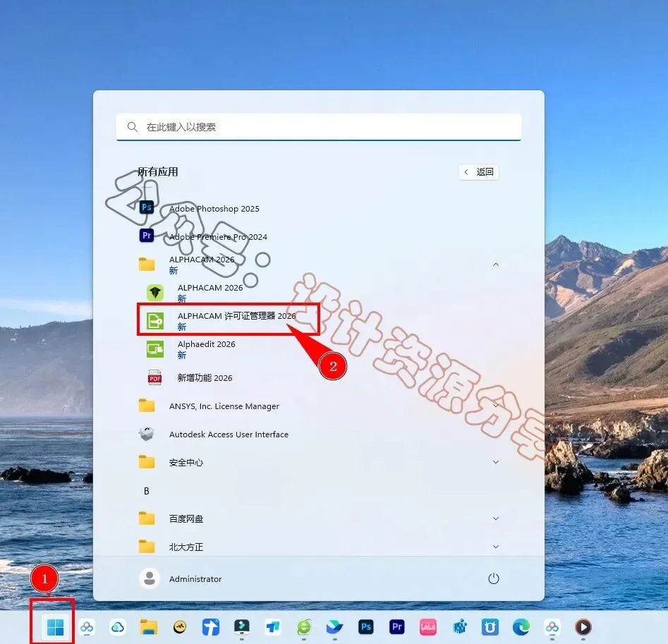The image size is (668, 644).
Task: Click the ALPHACAM 许可证管理器 2026 icon
Action: pos(155,321)
